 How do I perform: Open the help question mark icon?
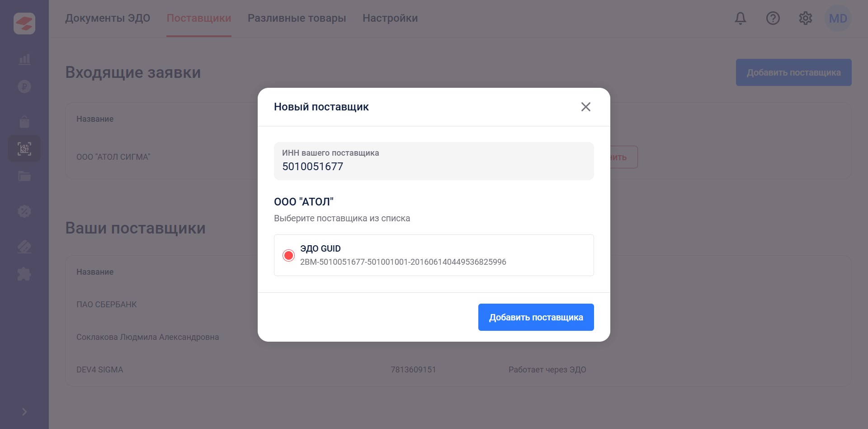[x=773, y=19]
